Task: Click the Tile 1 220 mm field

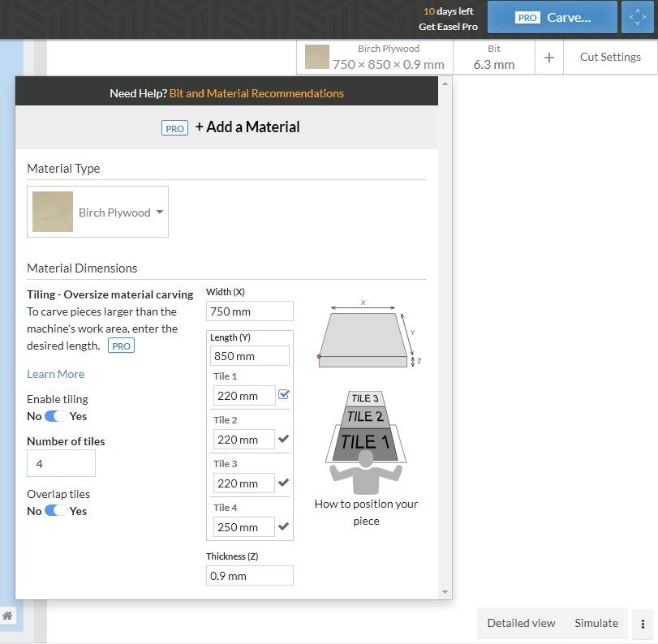Action: pyautogui.click(x=244, y=396)
